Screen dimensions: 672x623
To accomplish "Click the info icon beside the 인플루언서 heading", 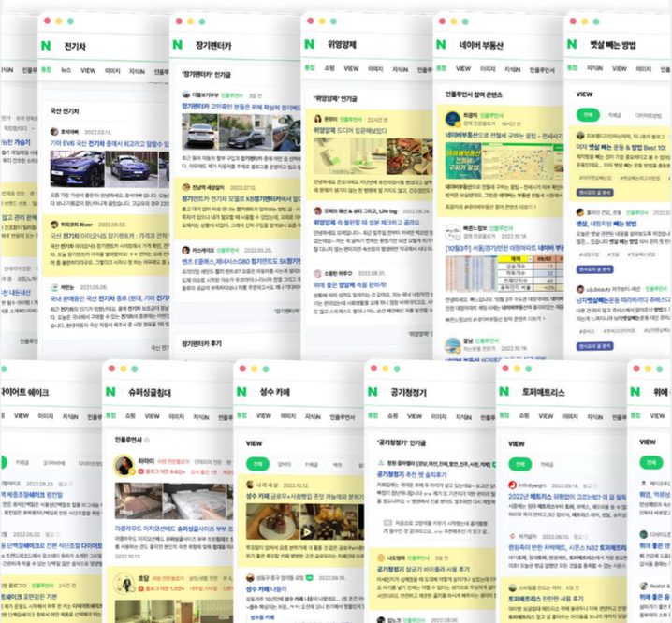I will click(x=147, y=440).
